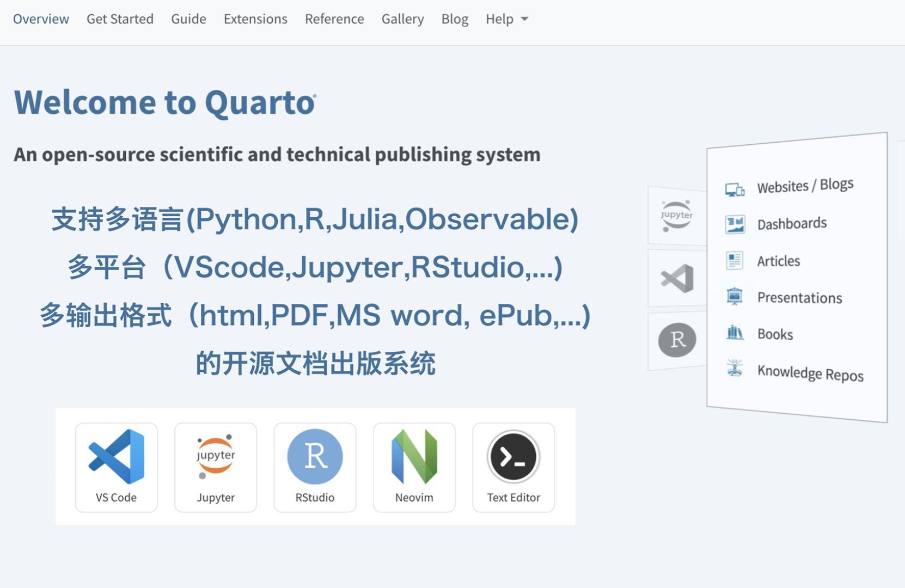Navigate to the Gallery section
Viewport: 905px width, 588px height.
coord(402,19)
